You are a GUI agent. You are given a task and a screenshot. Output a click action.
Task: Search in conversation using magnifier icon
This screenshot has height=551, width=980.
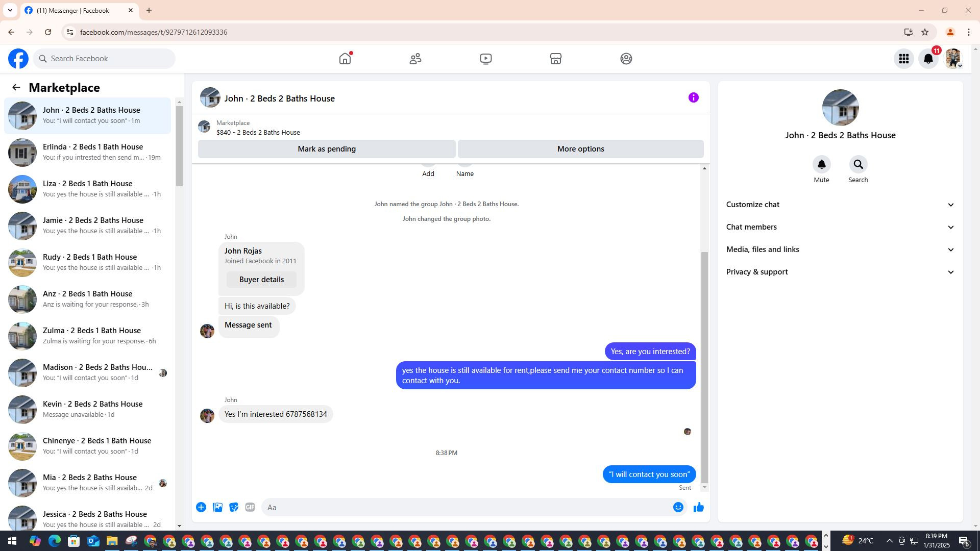[x=858, y=164]
